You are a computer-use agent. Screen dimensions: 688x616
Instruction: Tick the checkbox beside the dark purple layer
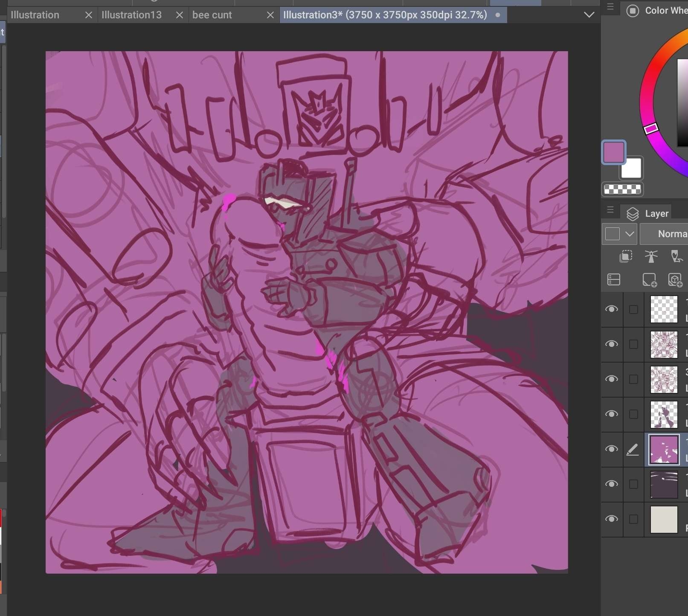pyautogui.click(x=633, y=484)
